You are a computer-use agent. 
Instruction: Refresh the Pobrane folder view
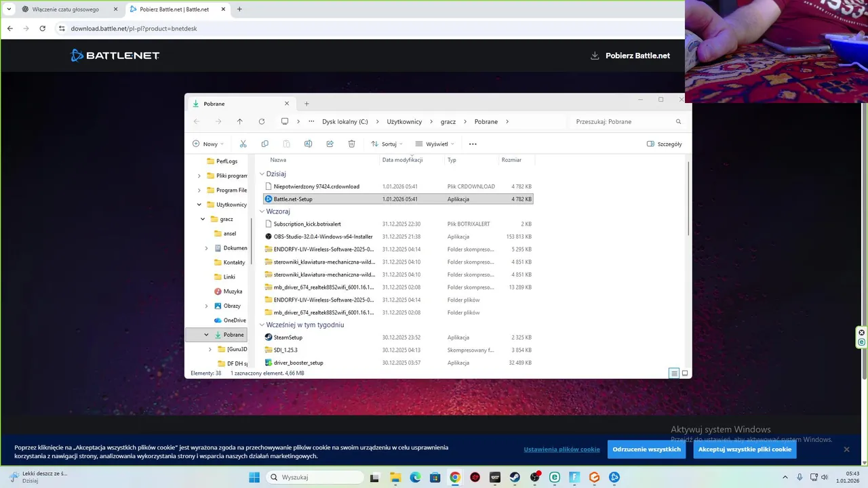point(261,121)
